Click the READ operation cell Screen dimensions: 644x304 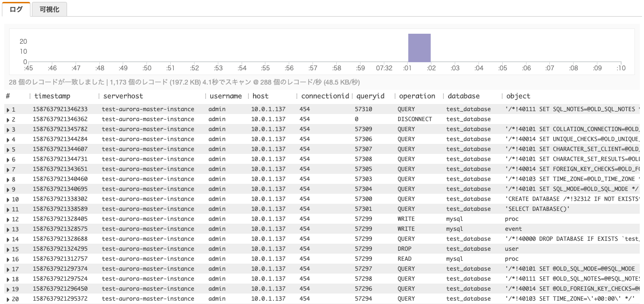pos(404,259)
